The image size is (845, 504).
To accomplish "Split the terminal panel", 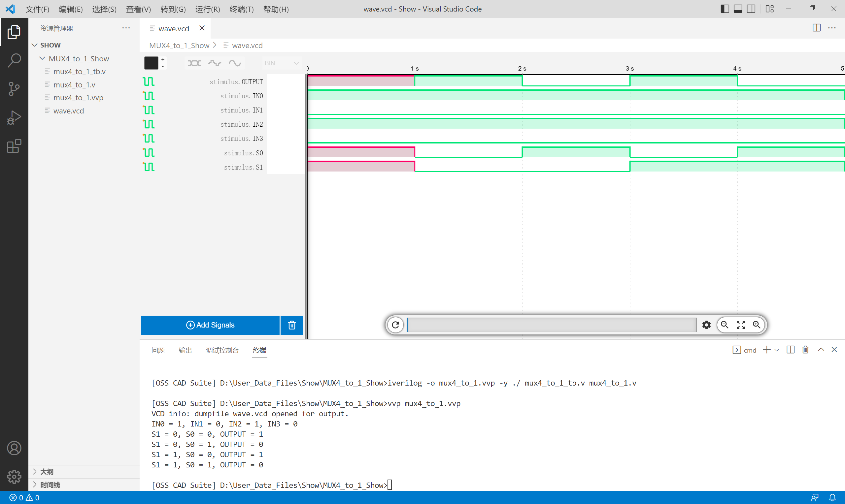I will (791, 350).
